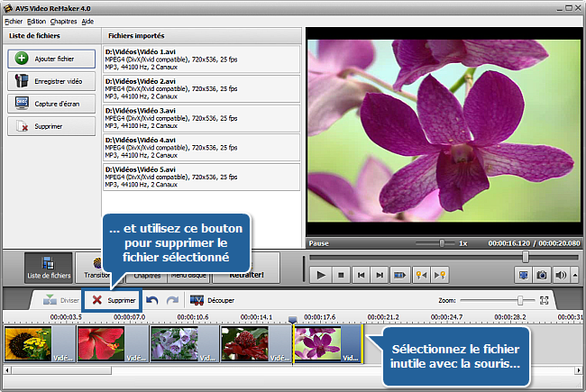
Task: Click the undo arrow in the timeline toolbar
Action: click(153, 299)
